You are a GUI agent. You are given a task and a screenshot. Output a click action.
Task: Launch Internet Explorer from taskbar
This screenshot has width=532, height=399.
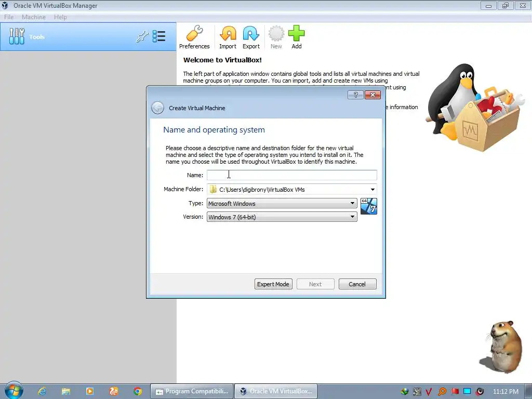42,391
